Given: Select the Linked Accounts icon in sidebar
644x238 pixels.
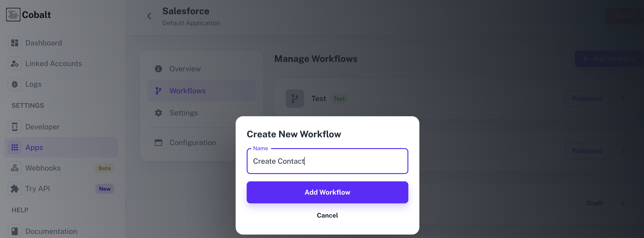Looking at the screenshot, I should [x=14, y=64].
